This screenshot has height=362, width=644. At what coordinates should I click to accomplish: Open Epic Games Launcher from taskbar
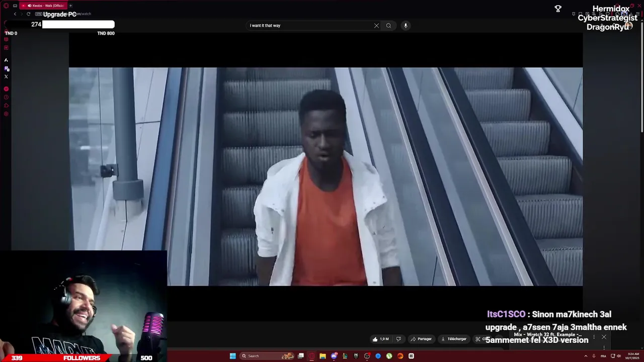pyautogui.click(x=356, y=356)
